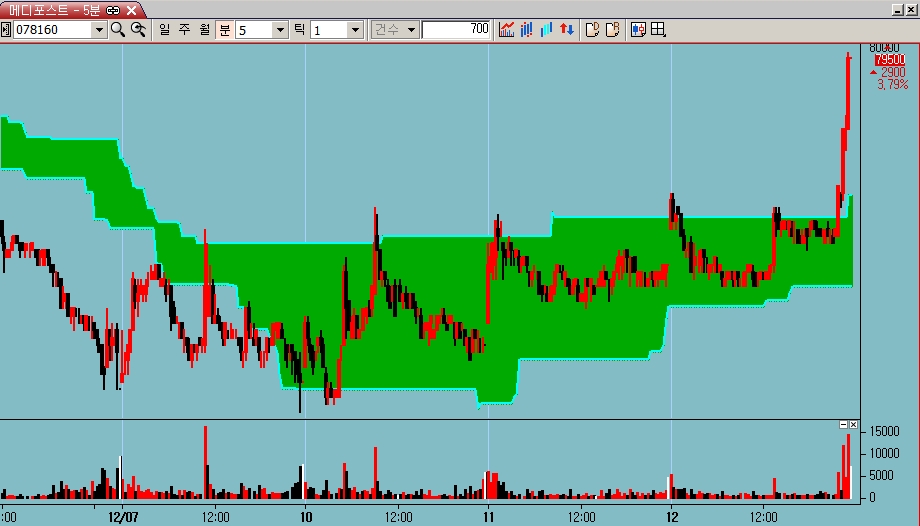Click the 월 (monthly) period button
The image size is (920, 526).
tap(204, 30)
